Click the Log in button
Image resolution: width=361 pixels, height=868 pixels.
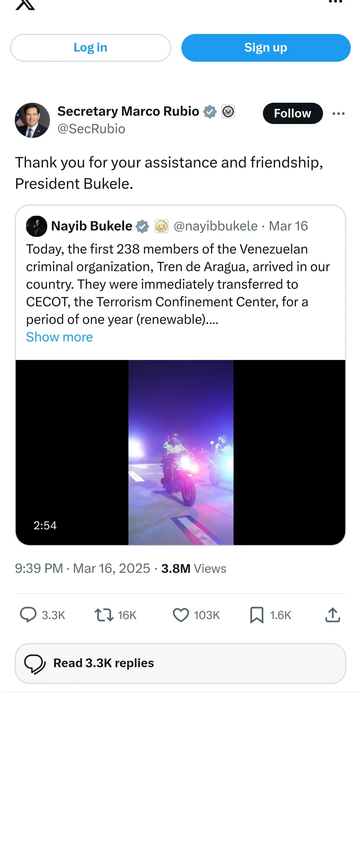(x=90, y=48)
